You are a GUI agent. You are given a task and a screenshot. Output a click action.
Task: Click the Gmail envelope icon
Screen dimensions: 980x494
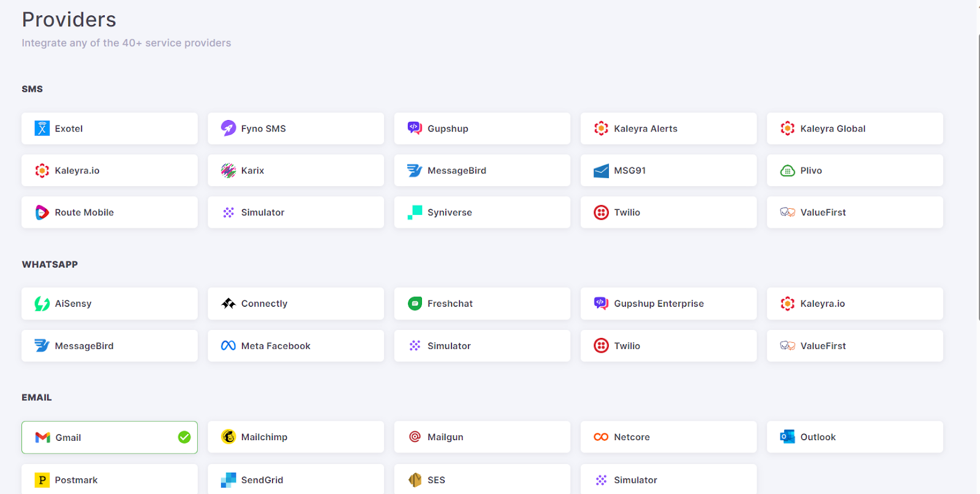[42, 438]
